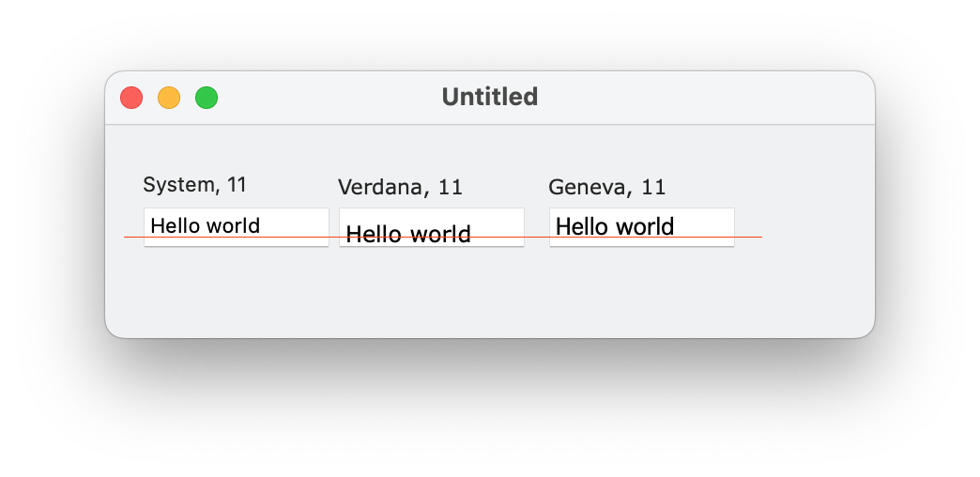Click empty space after text in Geneva field
980x477 pixels.
pyautogui.click(x=704, y=226)
